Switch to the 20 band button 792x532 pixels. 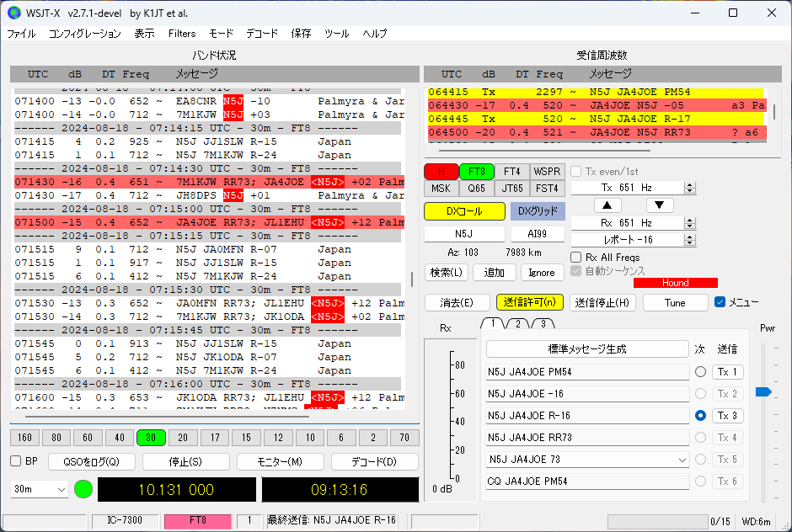click(183, 438)
